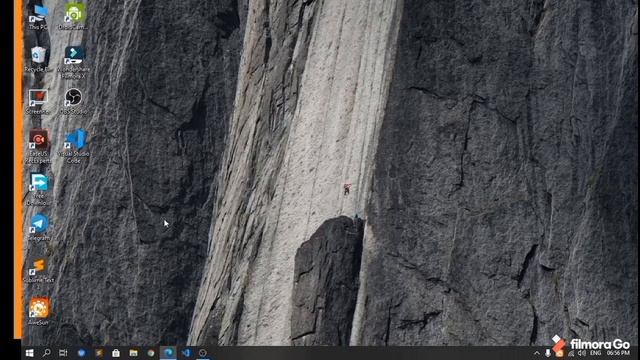This screenshot has width=640, height=360.
Task: Open Task View on the taskbar
Action: click(x=63, y=353)
